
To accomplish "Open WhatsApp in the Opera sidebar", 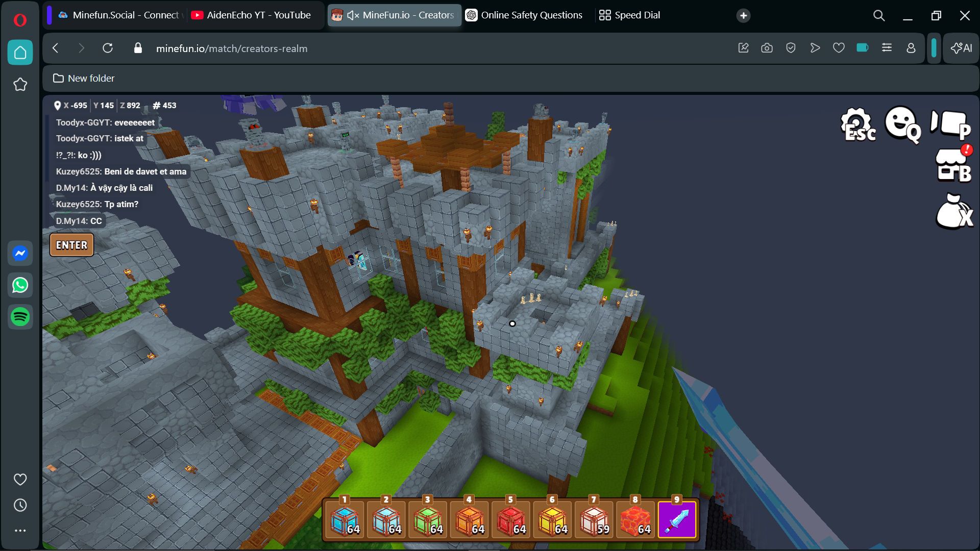I will click(20, 285).
